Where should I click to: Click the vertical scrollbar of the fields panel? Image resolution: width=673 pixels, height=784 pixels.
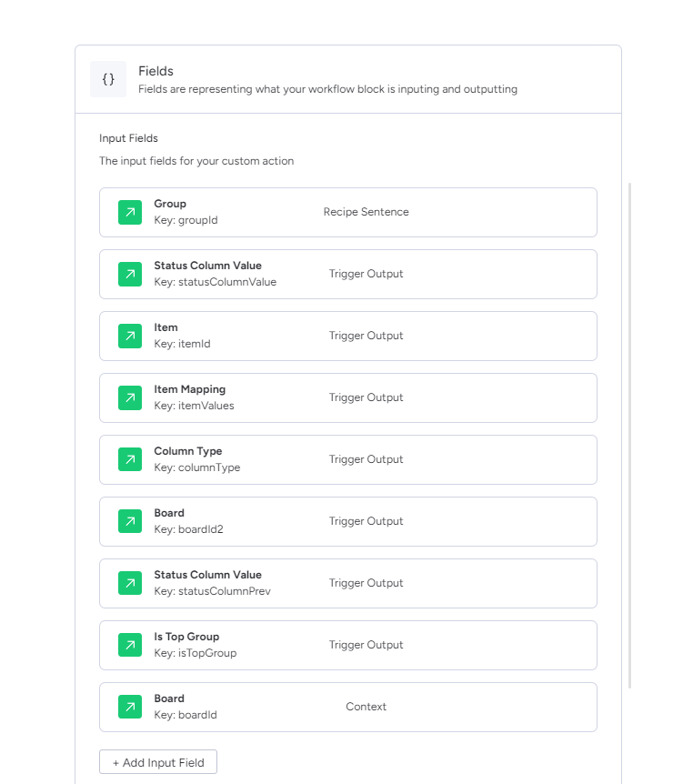pos(629,435)
